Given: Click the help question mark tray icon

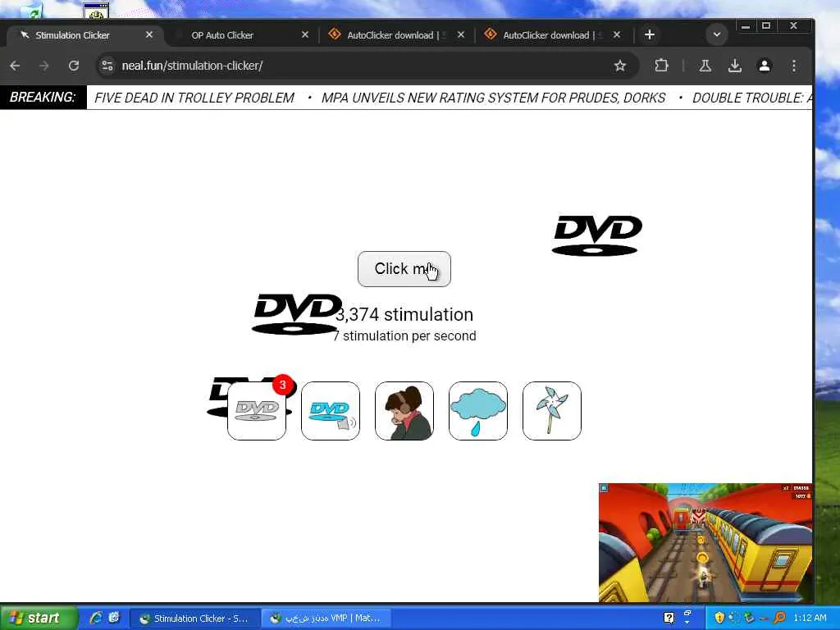Looking at the screenshot, I should click(x=669, y=619).
